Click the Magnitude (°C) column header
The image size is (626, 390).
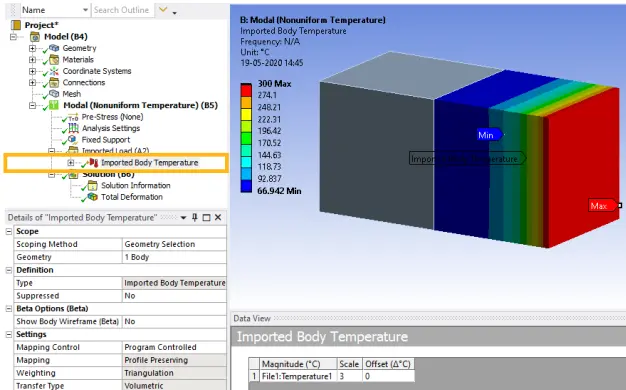(x=298, y=364)
